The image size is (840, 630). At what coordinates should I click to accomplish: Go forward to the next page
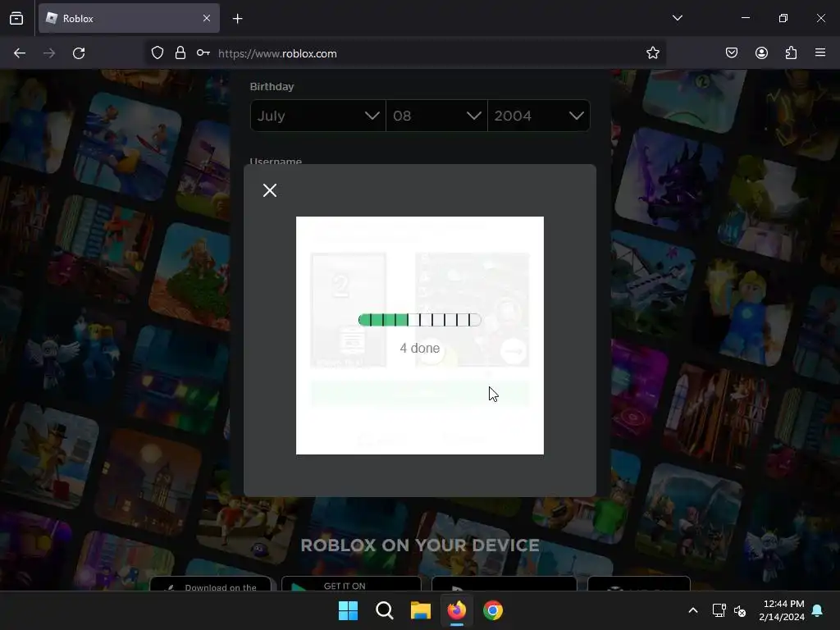pyautogui.click(x=49, y=53)
